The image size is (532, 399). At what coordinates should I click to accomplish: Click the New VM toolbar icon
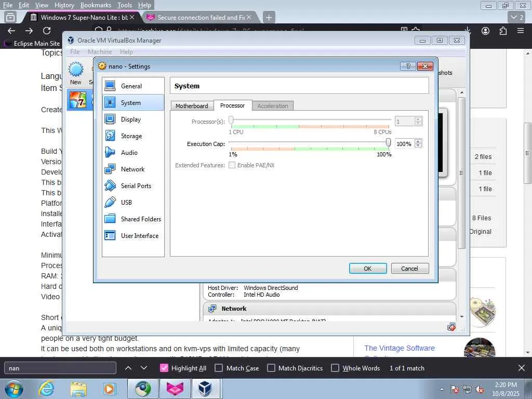[x=76, y=69]
